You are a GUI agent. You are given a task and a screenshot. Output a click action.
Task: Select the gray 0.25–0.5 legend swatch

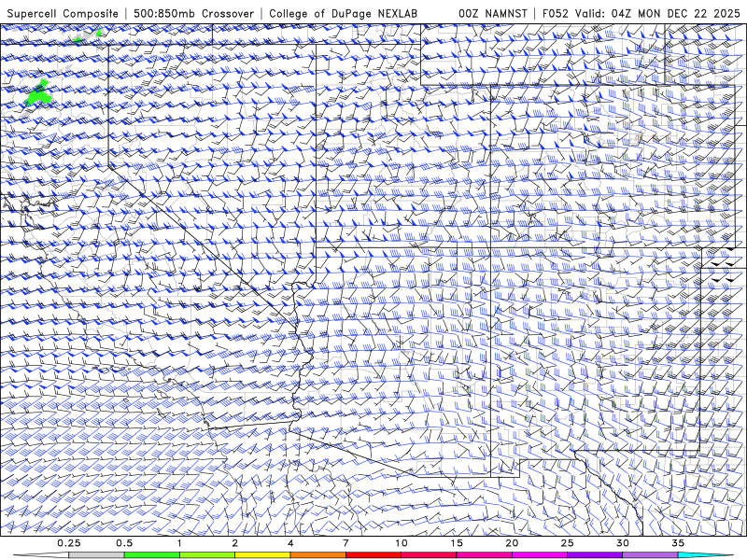[96, 555]
